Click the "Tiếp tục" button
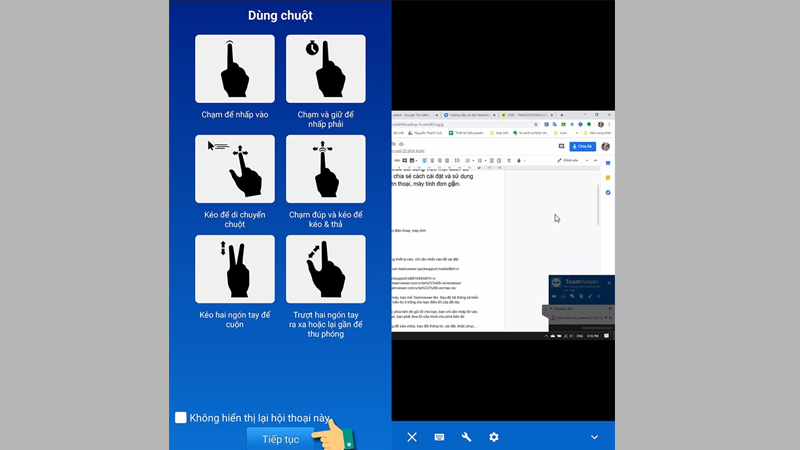The image size is (800, 450). click(x=280, y=439)
